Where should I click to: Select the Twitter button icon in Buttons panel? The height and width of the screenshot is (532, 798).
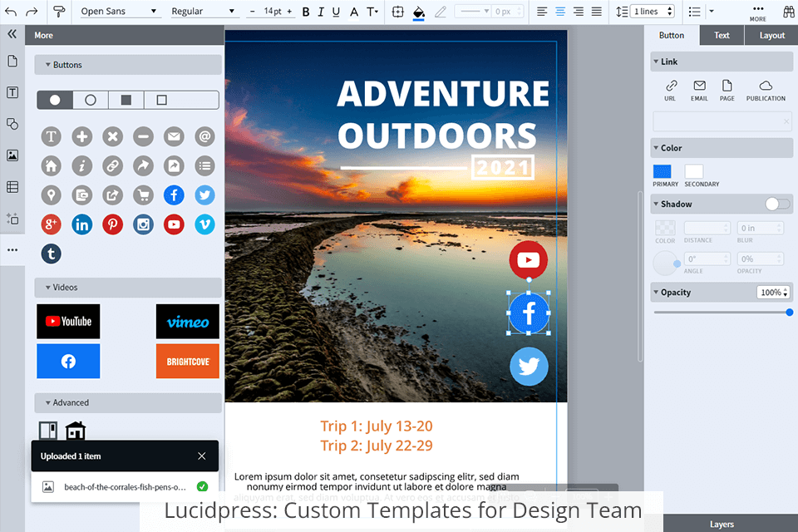pos(204,195)
